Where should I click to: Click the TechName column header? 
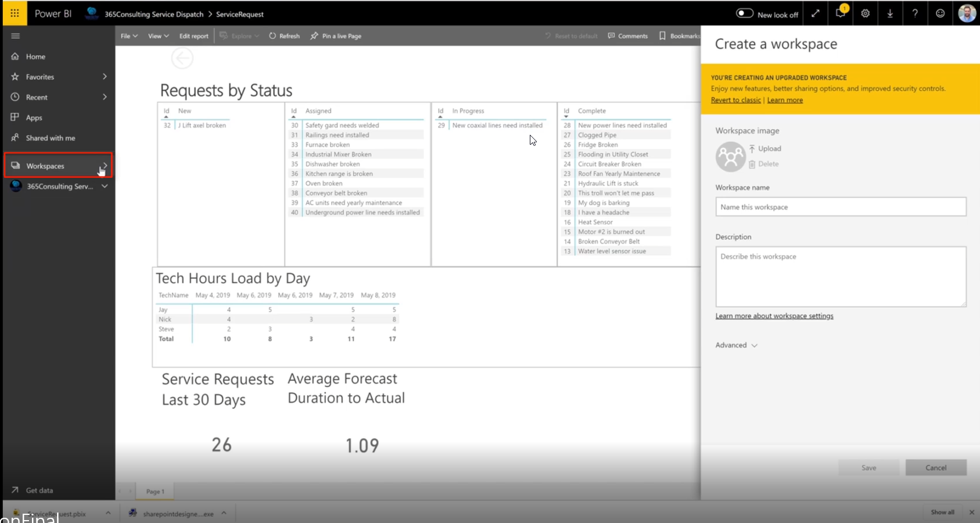pyautogui.click(x=173, y=295)
